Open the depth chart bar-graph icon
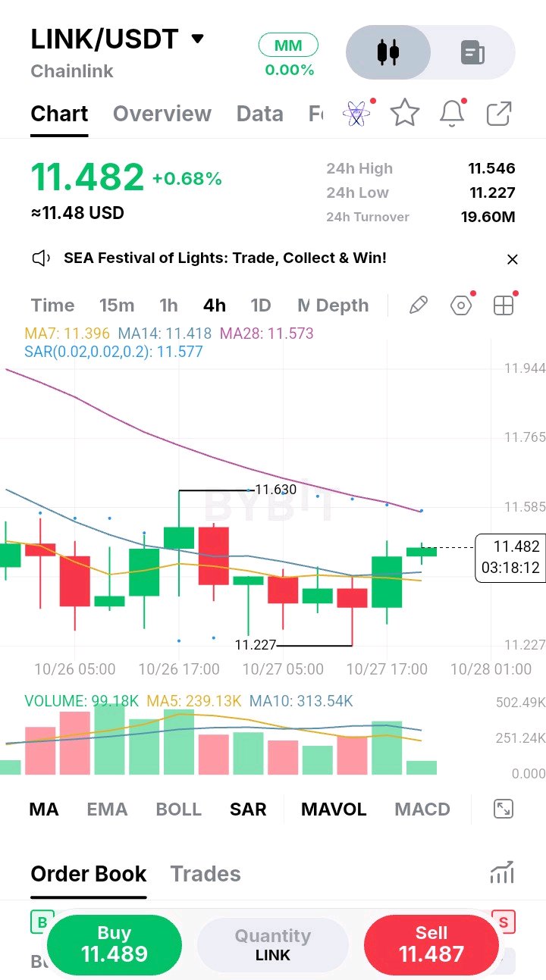 tap(502, 873)
